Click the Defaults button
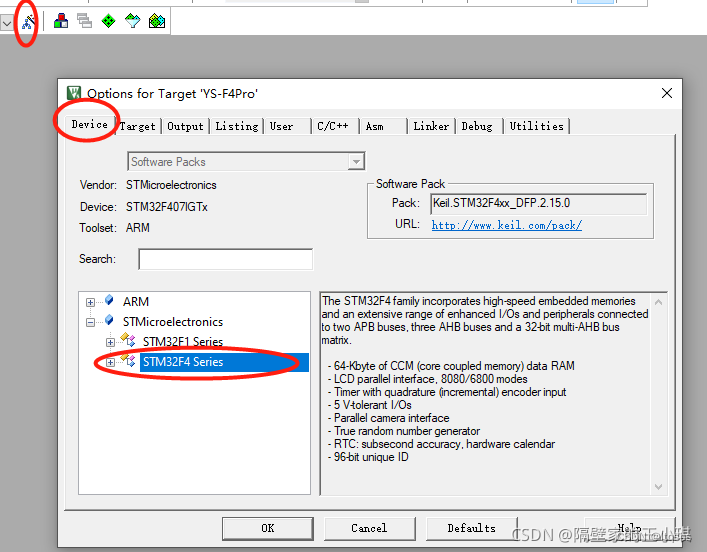The width and height of the screenshot is (707, 552). pos(471,528)
